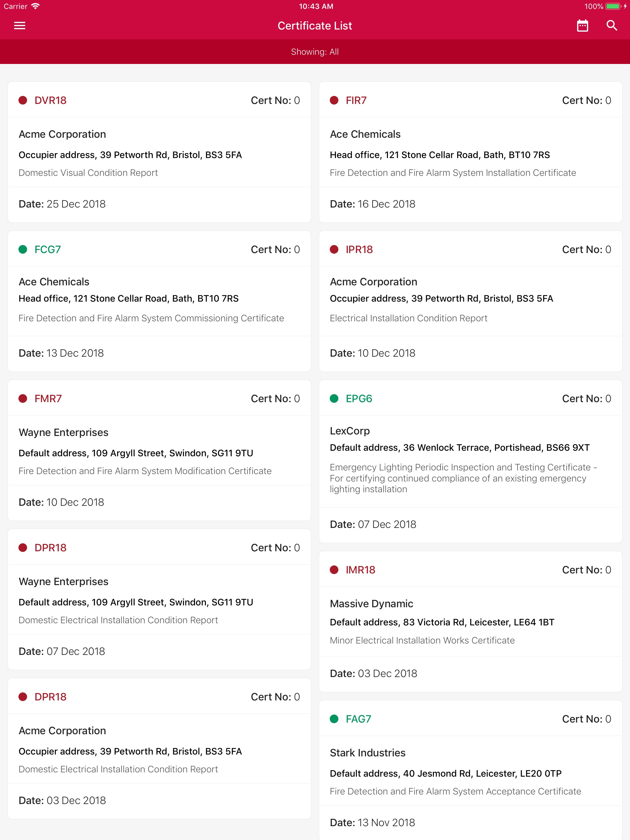Select the FMR7 Wayne Enterprises certificate card
Screen dimensions: 630x840
pyautogui.click(x=159, y=450)
